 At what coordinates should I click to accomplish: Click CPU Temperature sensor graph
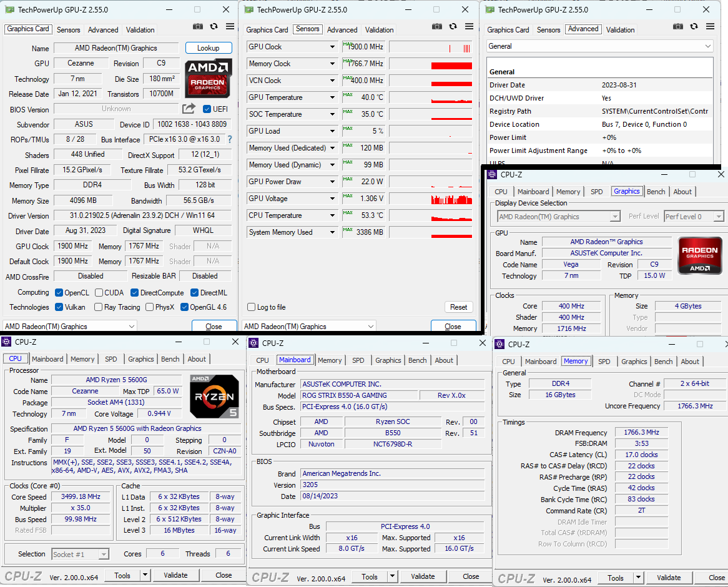tap(430, 215)
